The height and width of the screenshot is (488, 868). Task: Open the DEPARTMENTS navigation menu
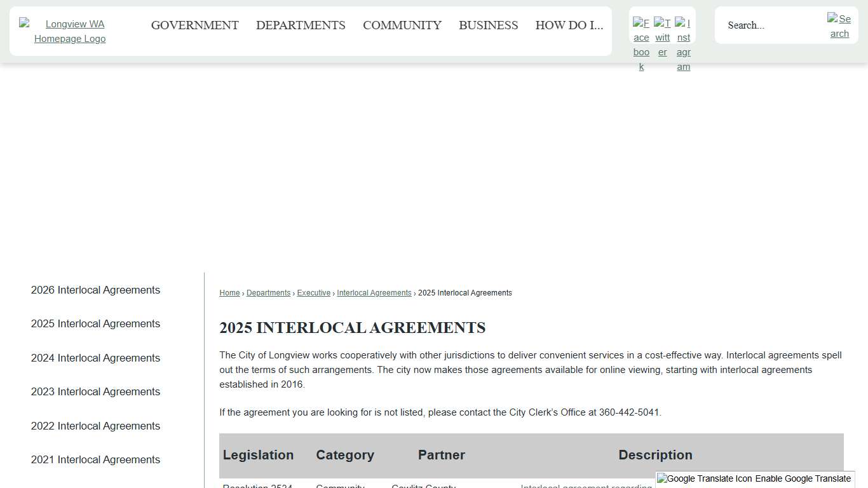(301, 25)
